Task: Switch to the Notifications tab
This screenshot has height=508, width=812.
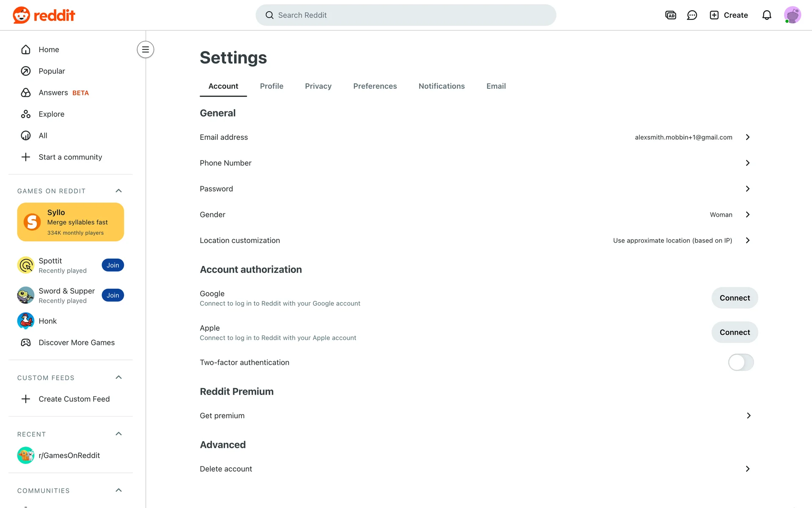Action: click(x=442, y=86)
